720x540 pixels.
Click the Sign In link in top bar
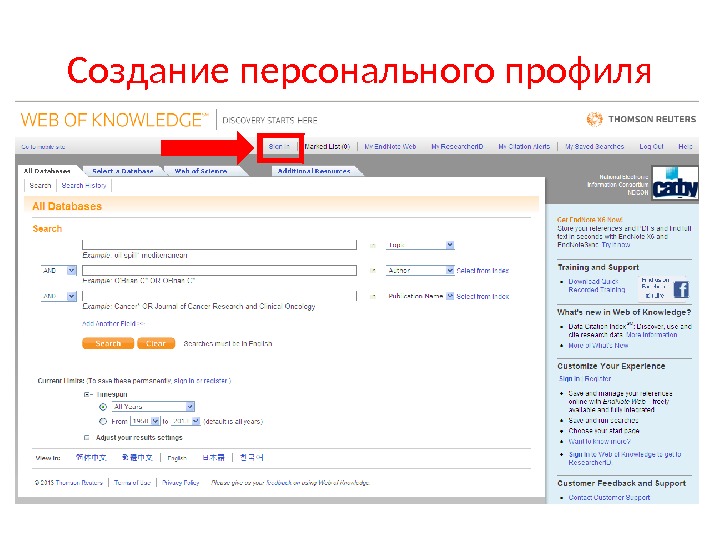point(279,146)
